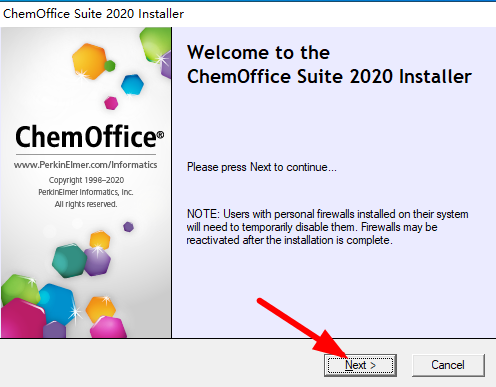Click the teal hexagon in lower banner

[68, 260]
